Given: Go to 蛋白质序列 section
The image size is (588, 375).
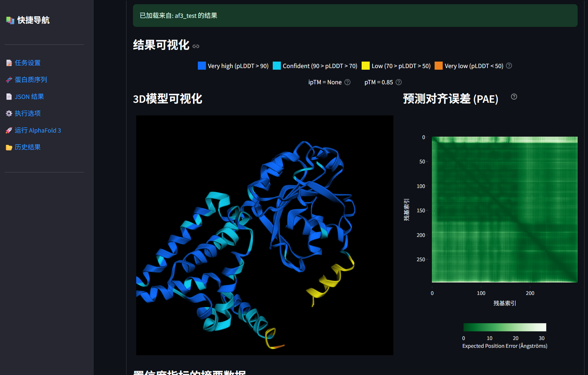Looking at the screenshot, I should [31, 80].
